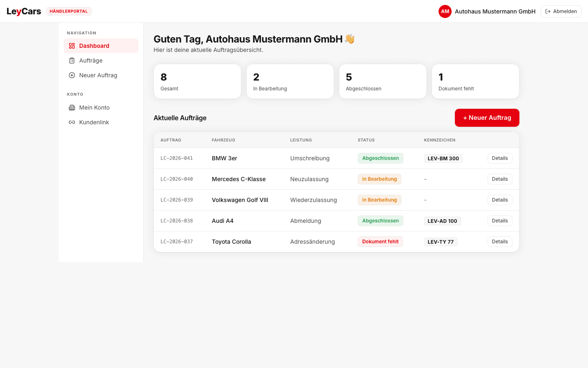
Task: Click the HÄNDLERPORTAL badge
Action: click(69, 11)
